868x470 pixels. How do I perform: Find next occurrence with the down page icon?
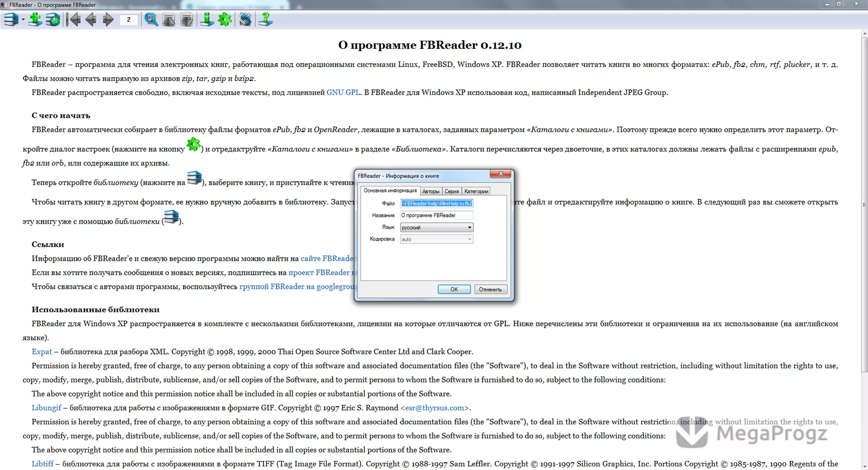click(186, 20)
